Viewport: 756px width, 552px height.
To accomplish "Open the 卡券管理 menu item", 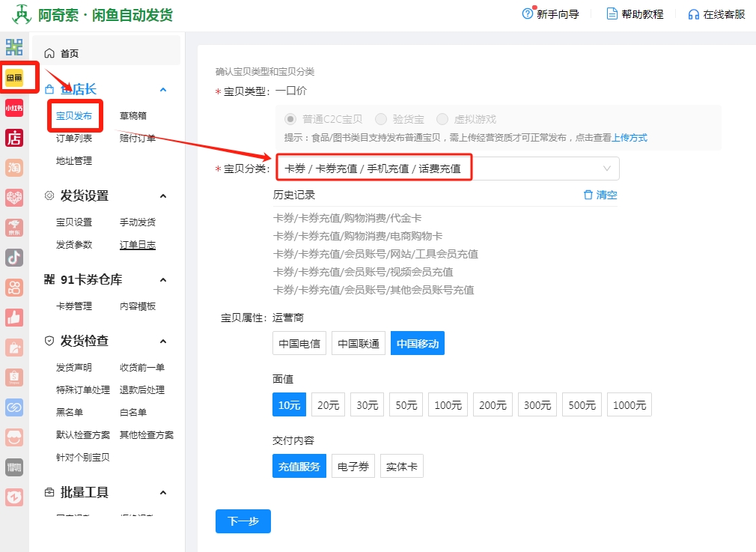I will point(74,306).
